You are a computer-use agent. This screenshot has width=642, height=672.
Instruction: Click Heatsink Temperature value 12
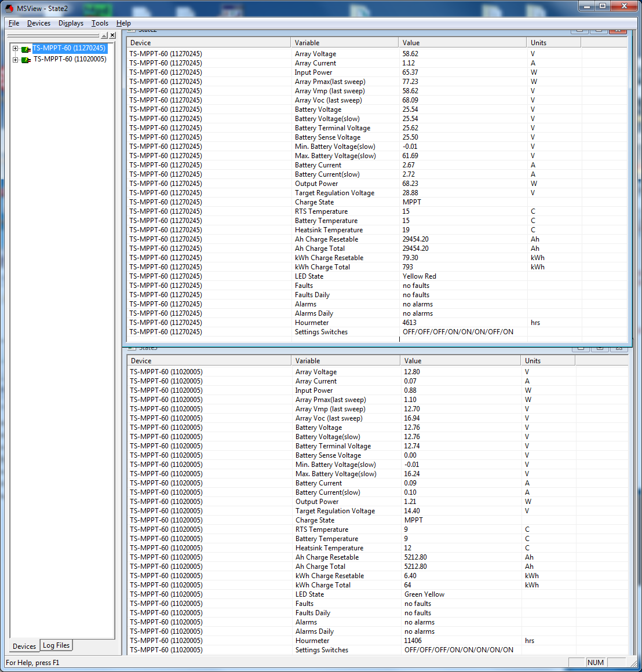click(x=407, y=548)
